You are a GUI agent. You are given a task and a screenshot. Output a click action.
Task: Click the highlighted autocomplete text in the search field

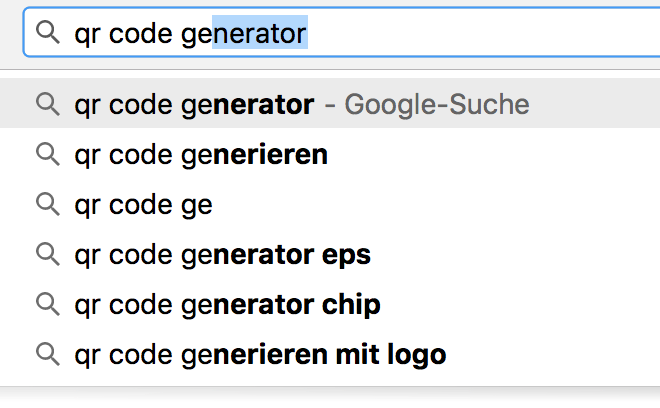(259, 34)
